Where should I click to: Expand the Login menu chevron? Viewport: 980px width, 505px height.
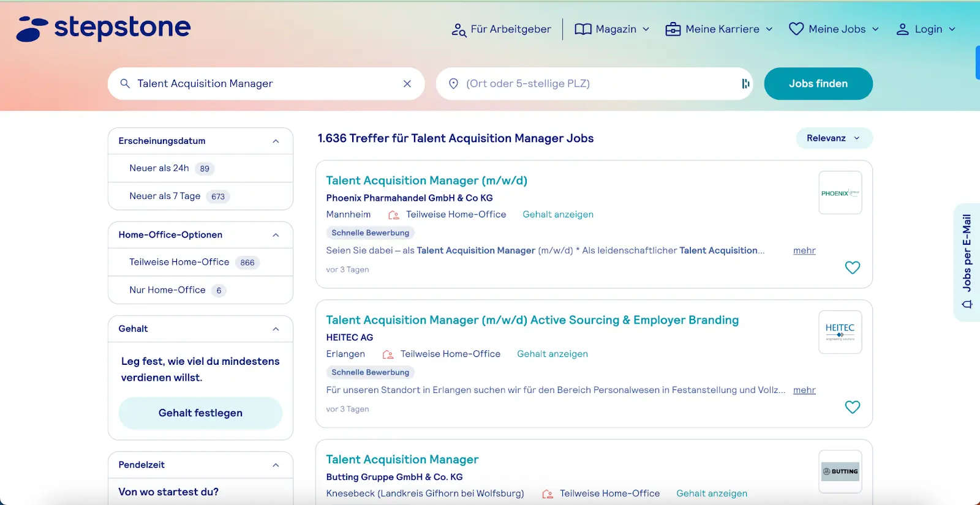pyautogui.click(x=952, y=29)
